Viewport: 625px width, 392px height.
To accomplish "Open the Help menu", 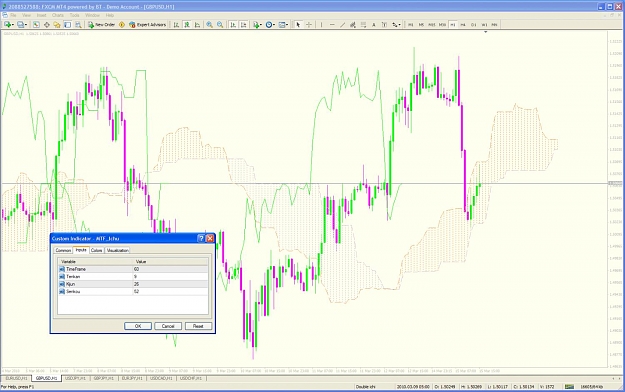I will point(110,15).
